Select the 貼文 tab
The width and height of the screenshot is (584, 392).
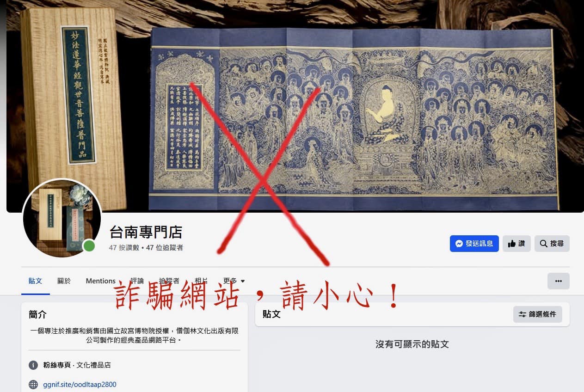pyautogui.click(x=35, y=281)
